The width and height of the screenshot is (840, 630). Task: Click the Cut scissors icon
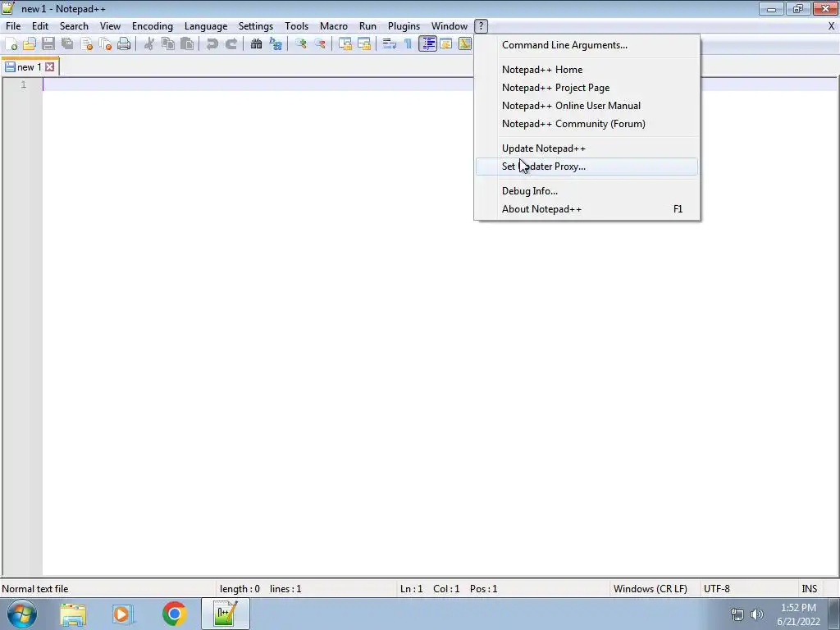pos(149,44)
